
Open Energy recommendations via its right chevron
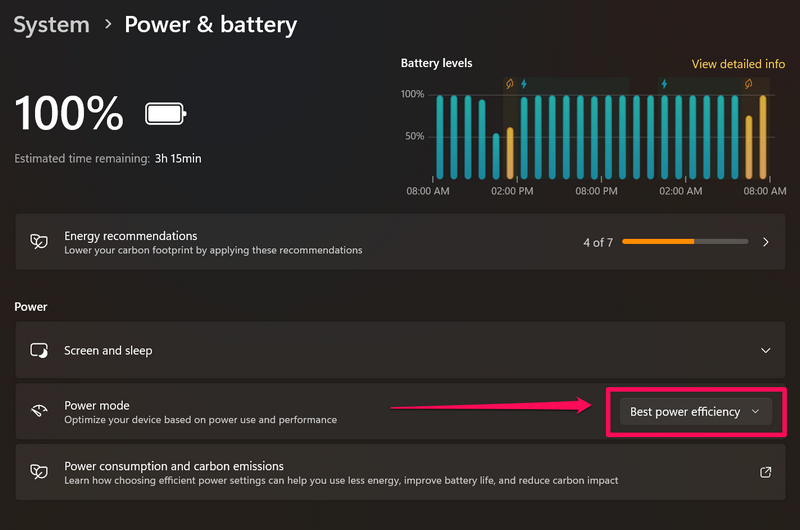pos(766,242)
